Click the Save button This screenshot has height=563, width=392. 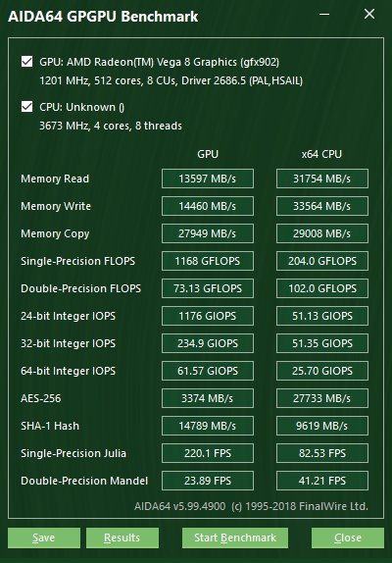click(x=44, y=537)
